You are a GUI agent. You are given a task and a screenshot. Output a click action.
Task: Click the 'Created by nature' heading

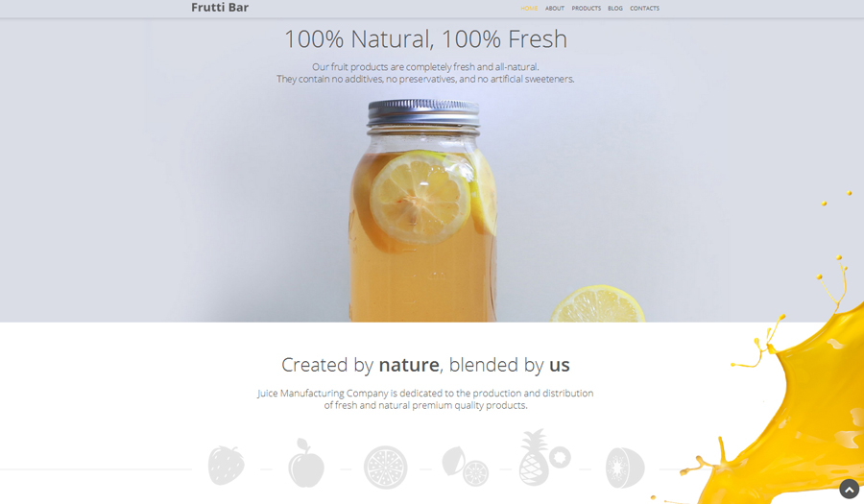[x=425, y=365]
